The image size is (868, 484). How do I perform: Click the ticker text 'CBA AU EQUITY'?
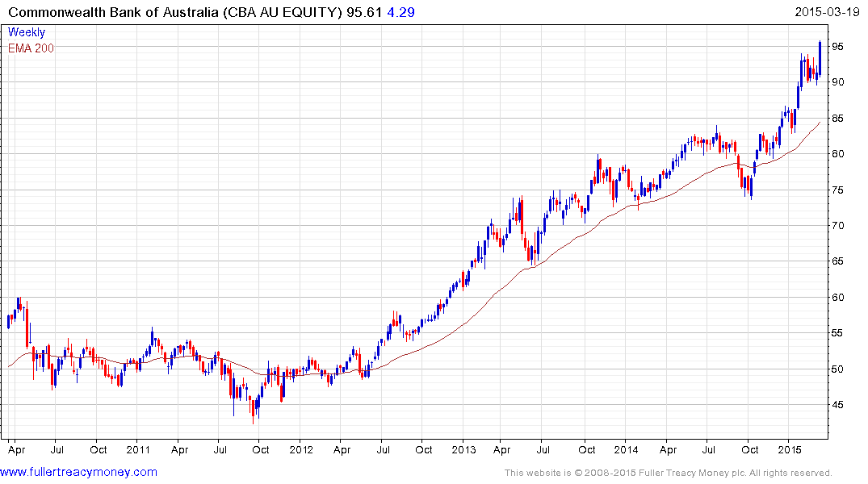pyautogui.click(x=283, y=12)
